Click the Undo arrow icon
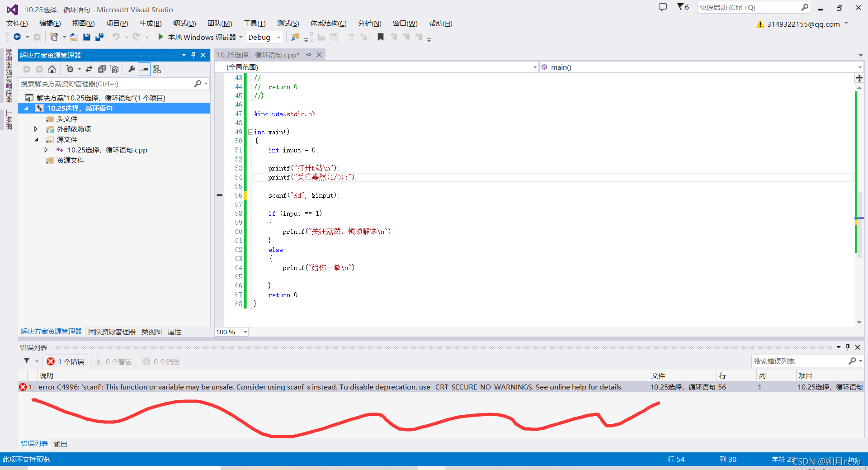868x470 pixels. click(x=116, y=37)
